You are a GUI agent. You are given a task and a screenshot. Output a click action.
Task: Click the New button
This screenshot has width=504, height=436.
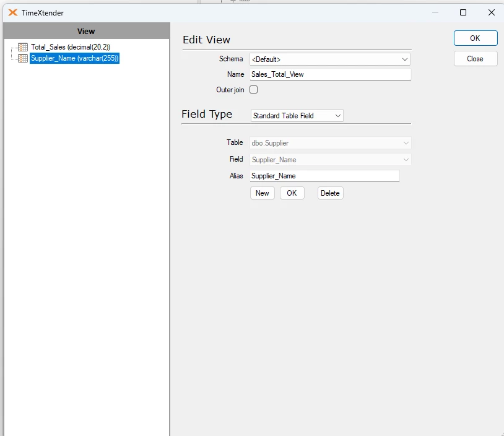coord(263,193)
